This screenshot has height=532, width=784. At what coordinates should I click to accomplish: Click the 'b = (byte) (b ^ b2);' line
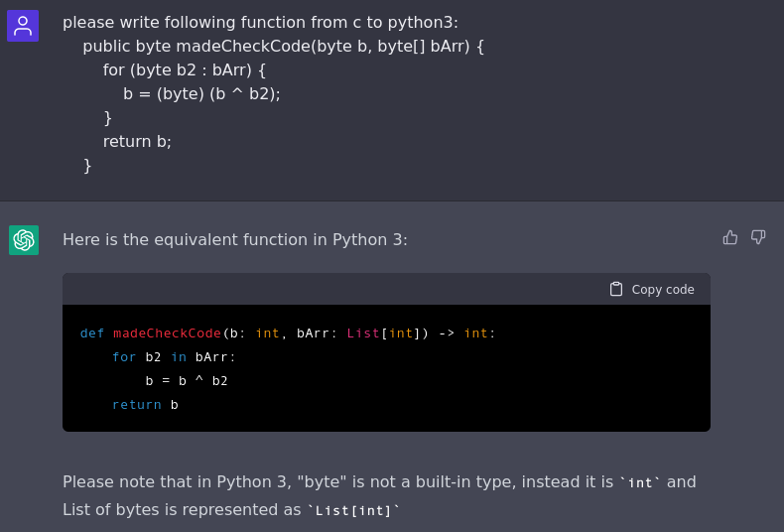(x=201, y=93)
